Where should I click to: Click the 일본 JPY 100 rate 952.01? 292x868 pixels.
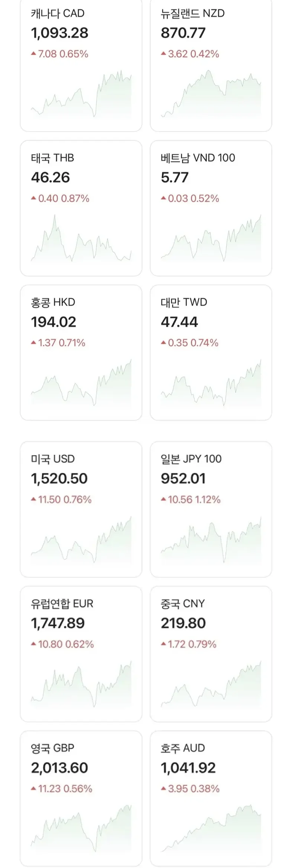(183, 479)
